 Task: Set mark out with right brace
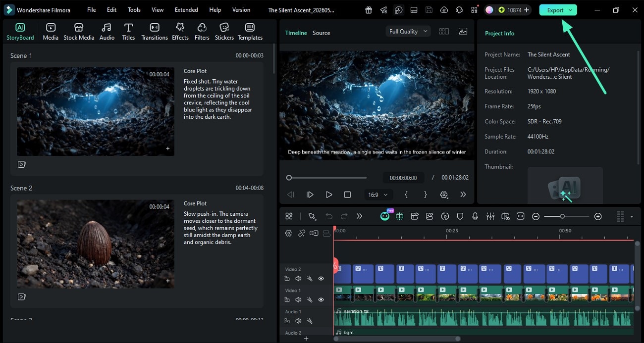pos(425,195)
